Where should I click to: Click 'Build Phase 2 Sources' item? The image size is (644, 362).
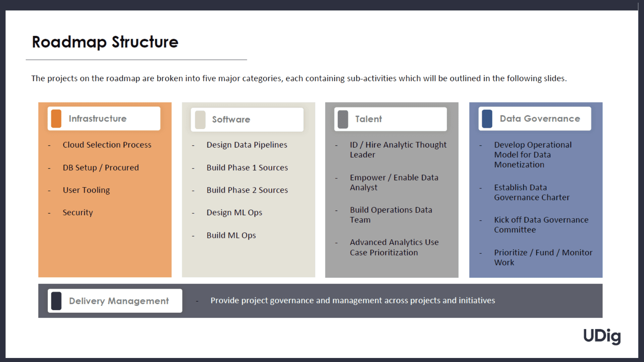247,190
